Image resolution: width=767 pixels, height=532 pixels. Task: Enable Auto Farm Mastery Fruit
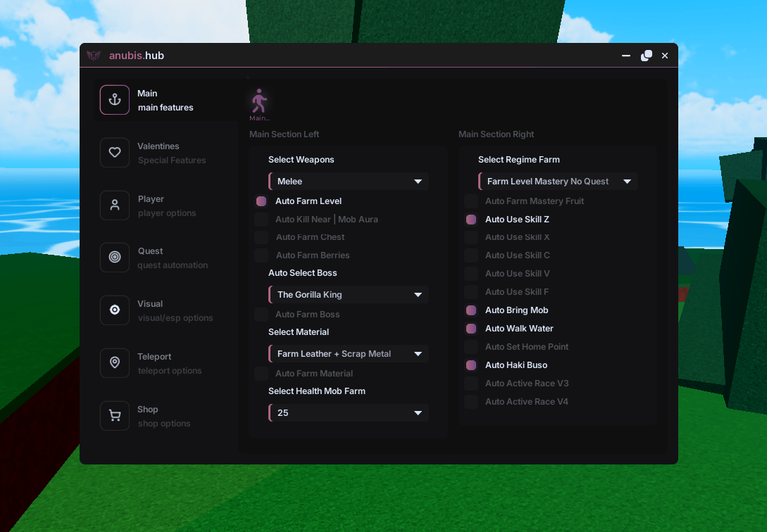pyautogui.click(x=471, y=201)
